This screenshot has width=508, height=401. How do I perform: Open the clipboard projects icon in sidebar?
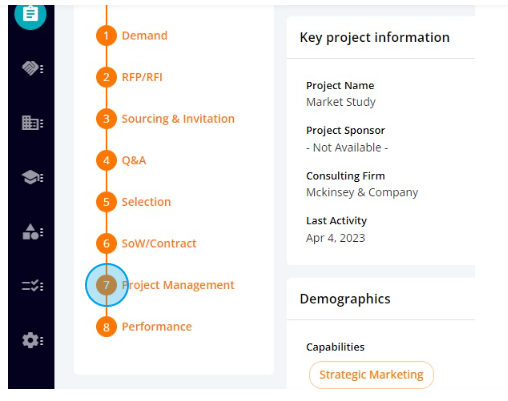(x=30, y=15)
